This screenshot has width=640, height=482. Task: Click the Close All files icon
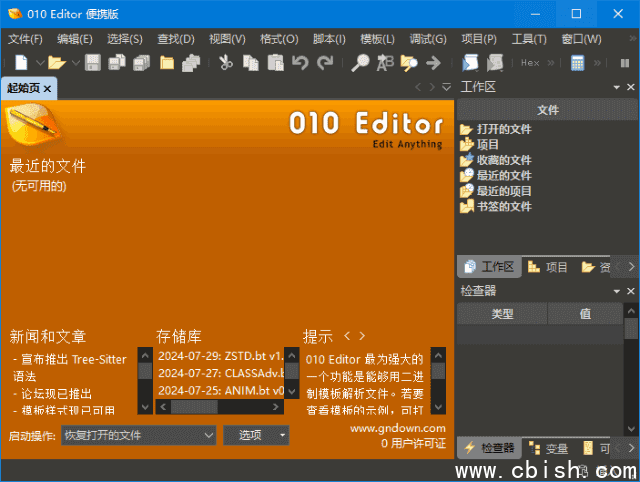pyautogui.click(x=191, y=63)
